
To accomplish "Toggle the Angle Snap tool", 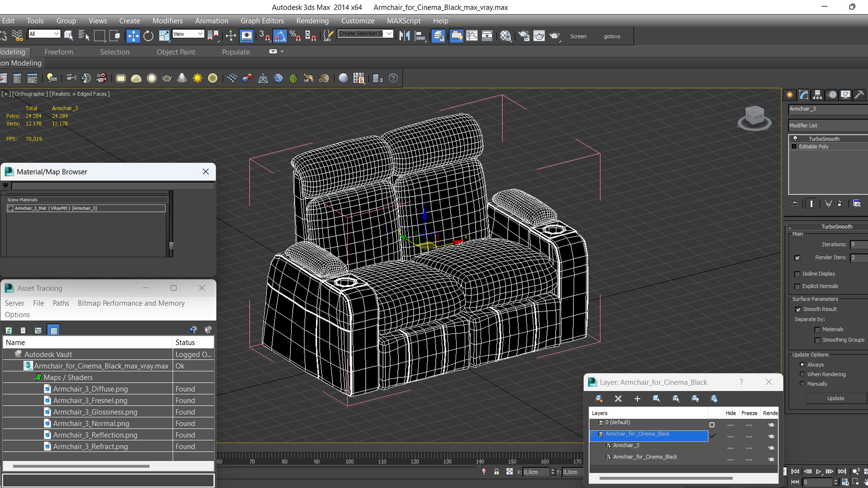I will coord(280,36).
